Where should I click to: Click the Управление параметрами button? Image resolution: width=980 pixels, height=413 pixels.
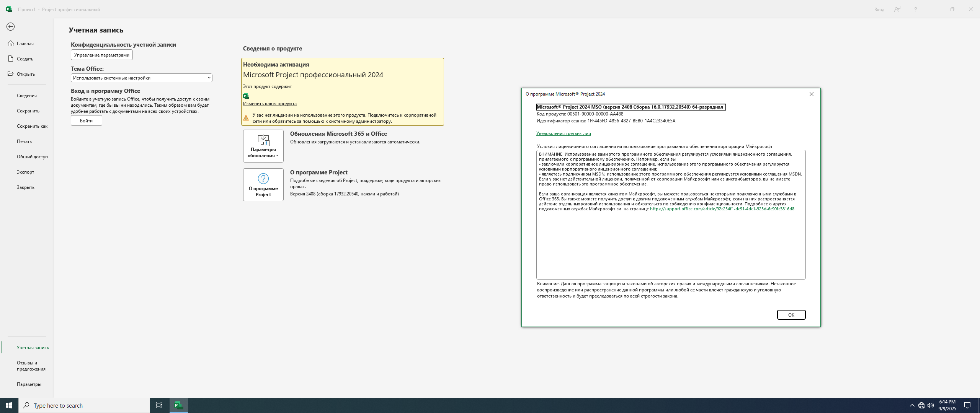coord(102,55)
